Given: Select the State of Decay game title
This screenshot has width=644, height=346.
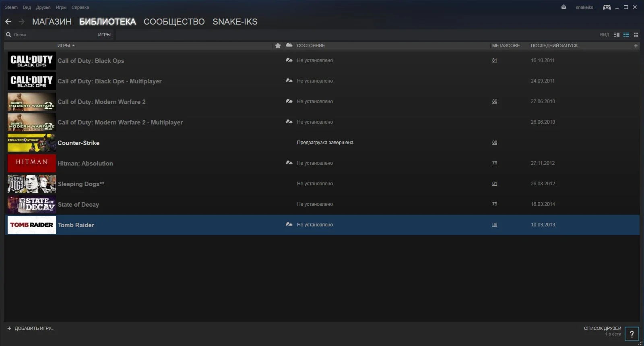Looking at the screenshot, I should pos(78,205).
